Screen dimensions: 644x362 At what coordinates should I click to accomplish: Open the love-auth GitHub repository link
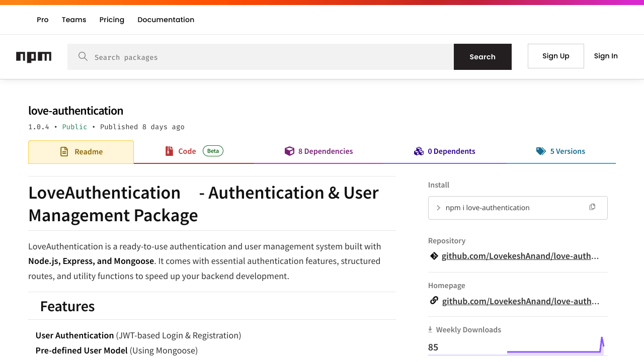point(520,256)
